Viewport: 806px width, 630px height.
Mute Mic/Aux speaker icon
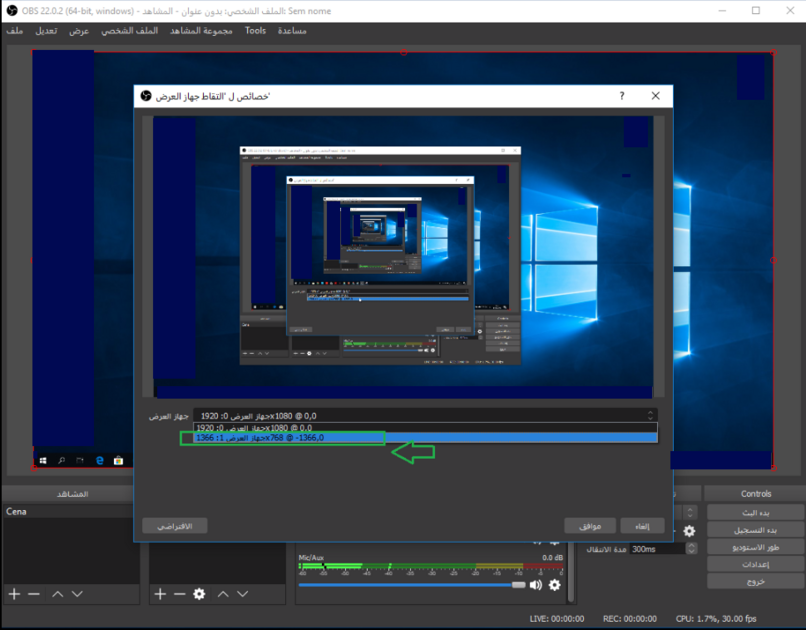tap(536, 585)
